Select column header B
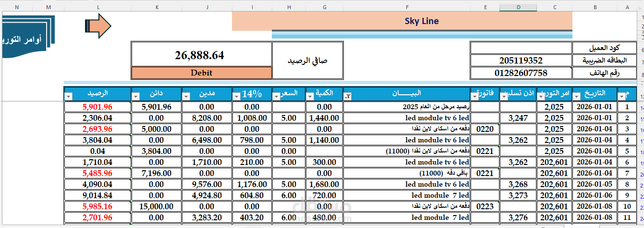This screenshot has height=228, width=644. 595,7
